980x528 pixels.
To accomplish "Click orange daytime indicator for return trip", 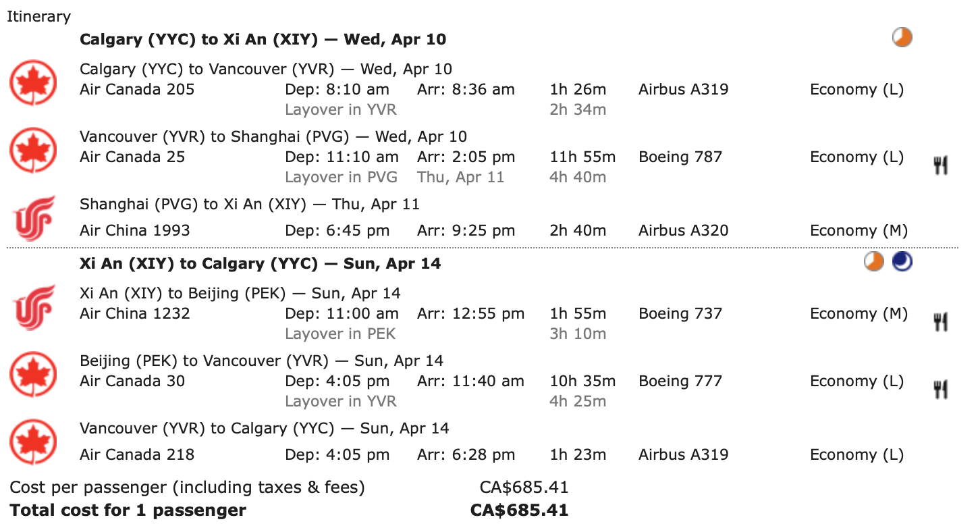I will coord(874,261).
